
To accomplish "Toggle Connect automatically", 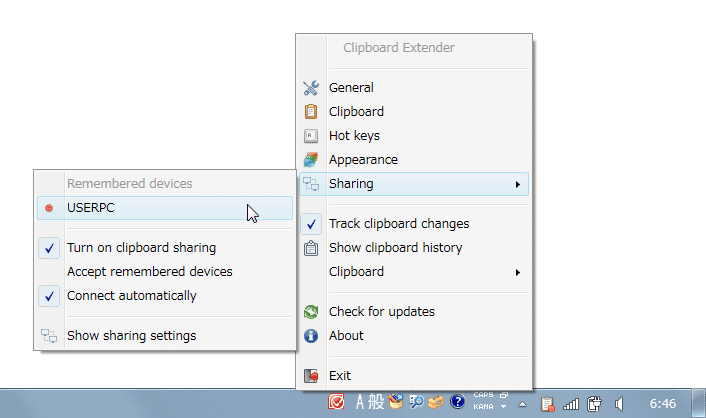I will tap(165, 296).
